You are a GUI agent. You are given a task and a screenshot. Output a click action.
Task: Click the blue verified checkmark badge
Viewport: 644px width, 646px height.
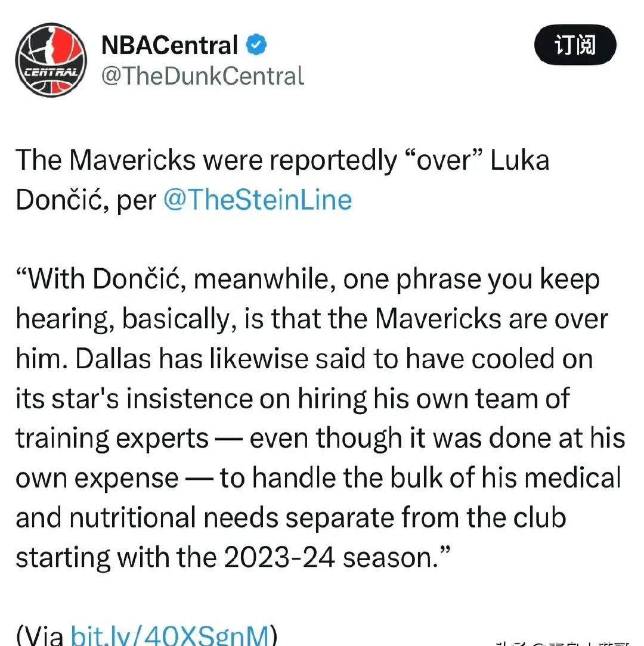click(256, 45)
